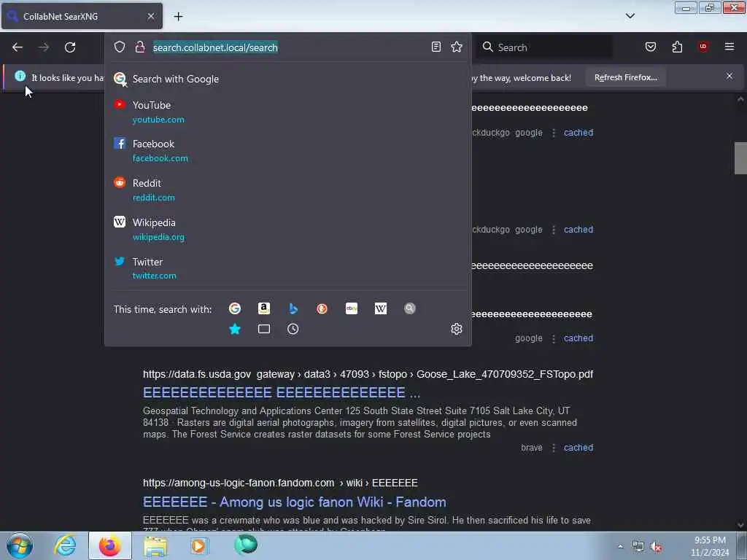Open the Windows Start button
Screen dimensions: 747x560
pyautogui.click(x=20, y=545)
